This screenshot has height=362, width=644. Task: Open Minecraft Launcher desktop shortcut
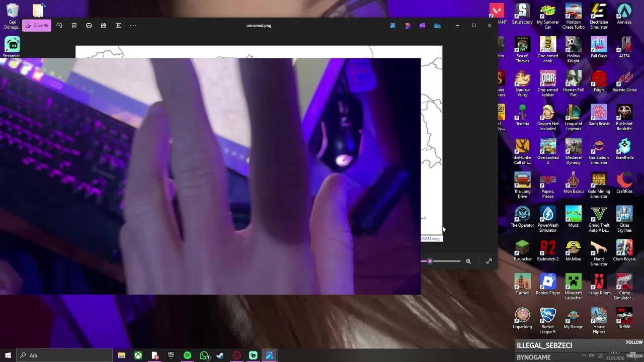pyautogui.click(x=574, y=287)
